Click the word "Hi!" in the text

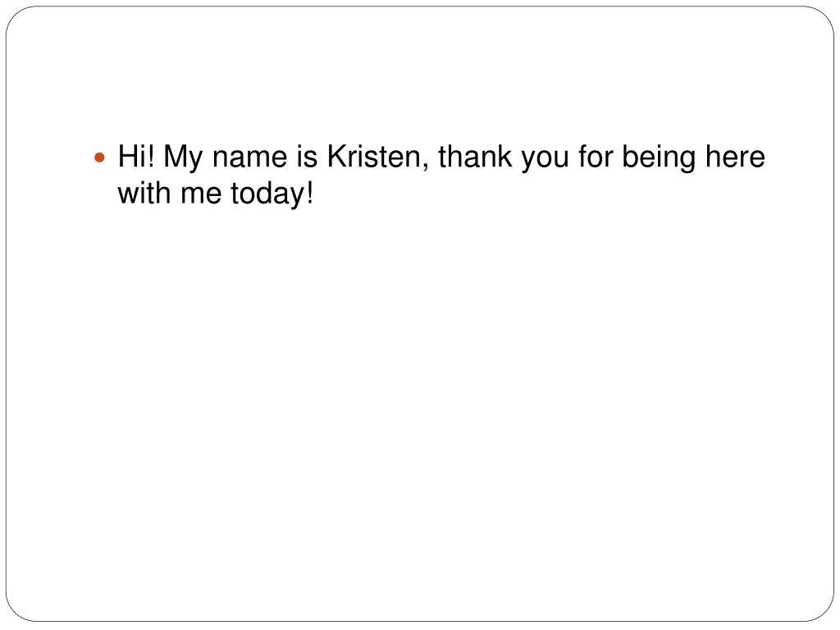136,157
